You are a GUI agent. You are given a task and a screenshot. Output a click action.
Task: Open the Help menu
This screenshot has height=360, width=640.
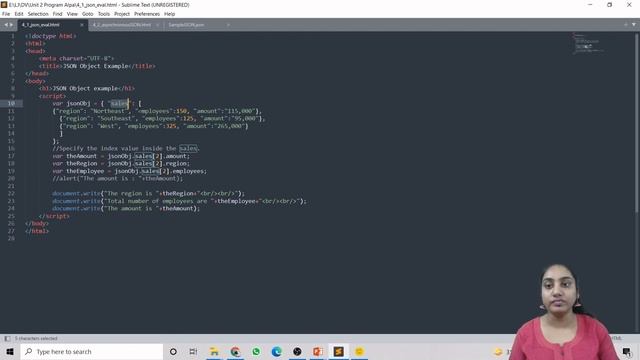pyautogui.click(x=169, y=14)
